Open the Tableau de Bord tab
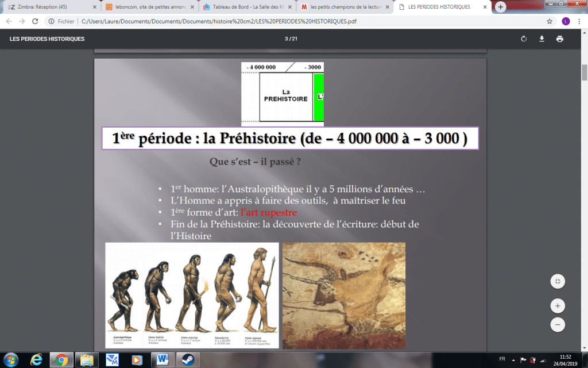 pos(244,7)
